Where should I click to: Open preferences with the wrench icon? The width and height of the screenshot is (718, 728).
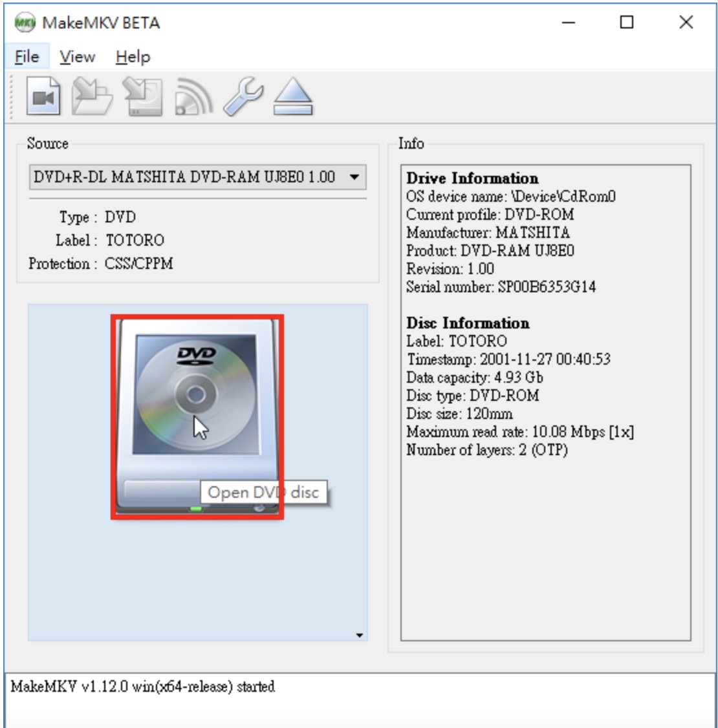[243, 96]
